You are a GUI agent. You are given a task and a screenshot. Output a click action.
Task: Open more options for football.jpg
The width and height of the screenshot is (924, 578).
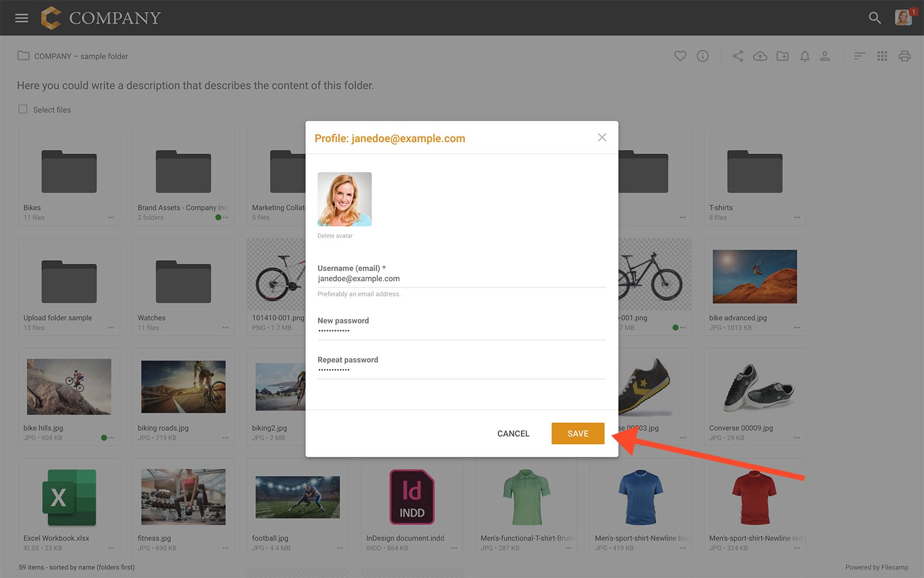tap(340, 548)
